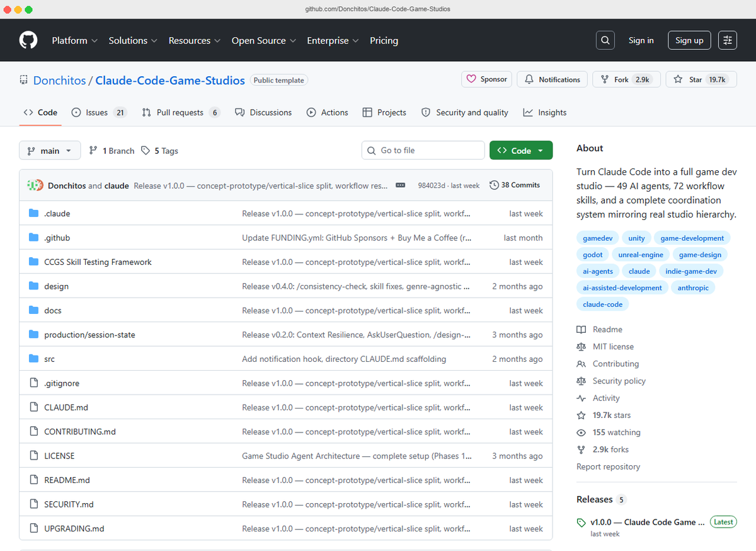Expand the Open Source menu
Image resolution: width=756 pixels, height=551 pixels.
(264, 40)
